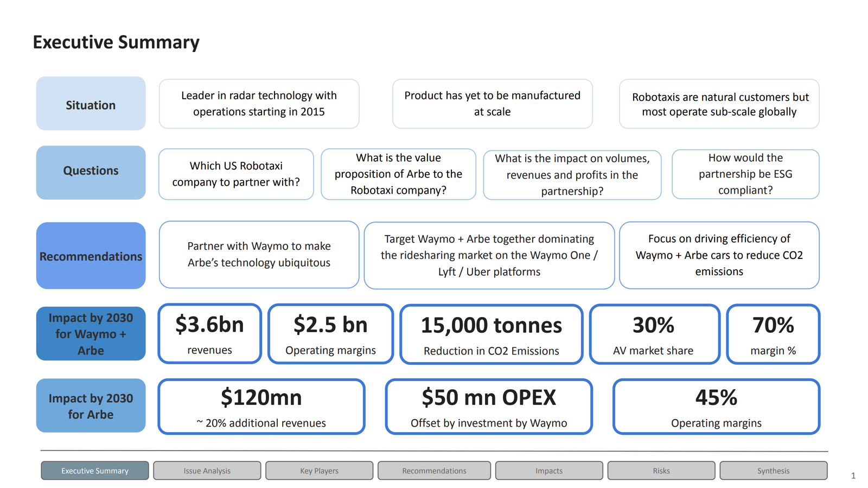Click the Questions label box
Screen dimensions: 868x488
point(91,173)
